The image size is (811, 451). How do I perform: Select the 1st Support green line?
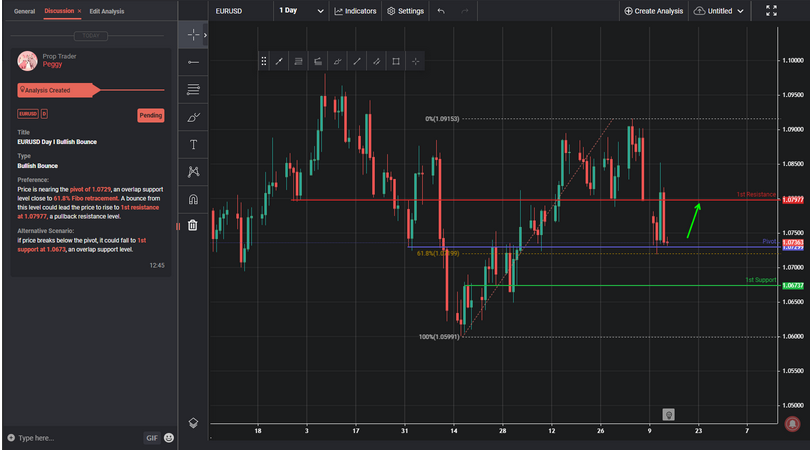621,285
